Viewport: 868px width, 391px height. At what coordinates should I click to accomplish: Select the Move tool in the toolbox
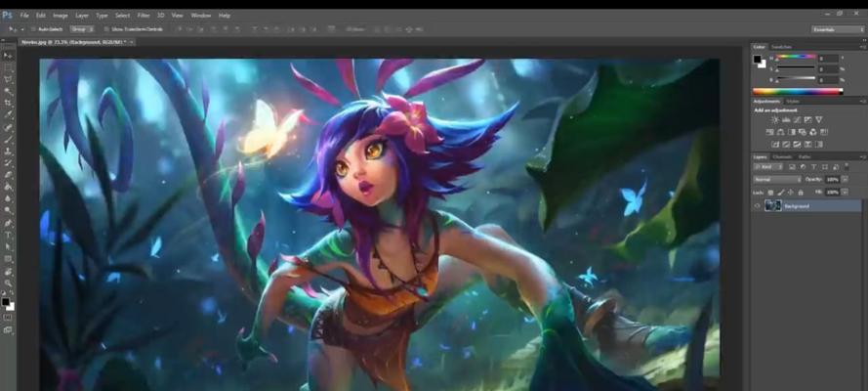pos(9,56)
